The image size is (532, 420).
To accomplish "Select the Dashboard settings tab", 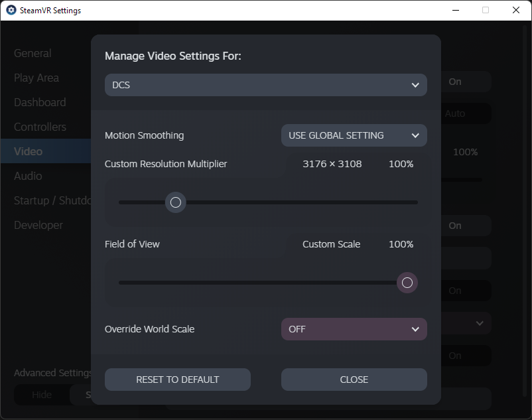I will click(40, 102).
